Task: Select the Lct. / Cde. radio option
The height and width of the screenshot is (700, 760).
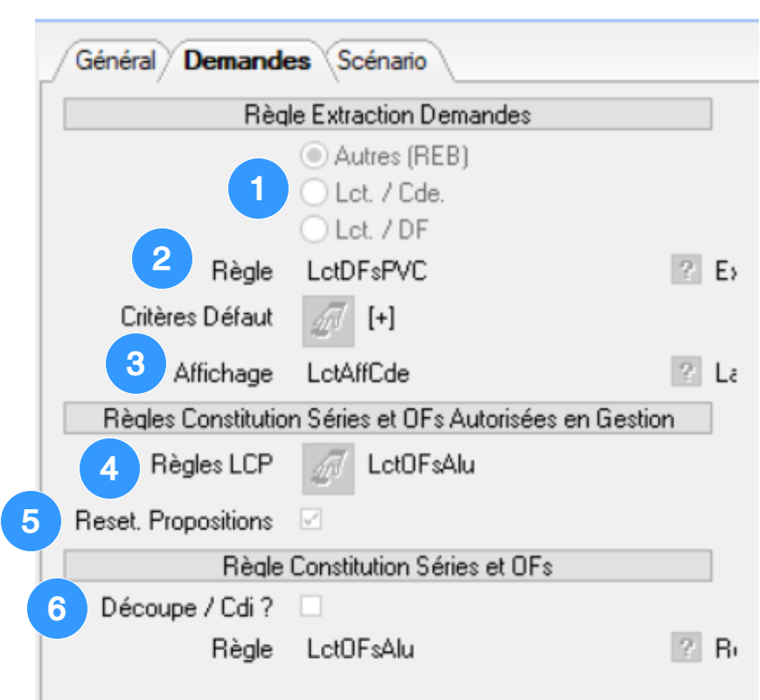Action: (x=312, y=193)
